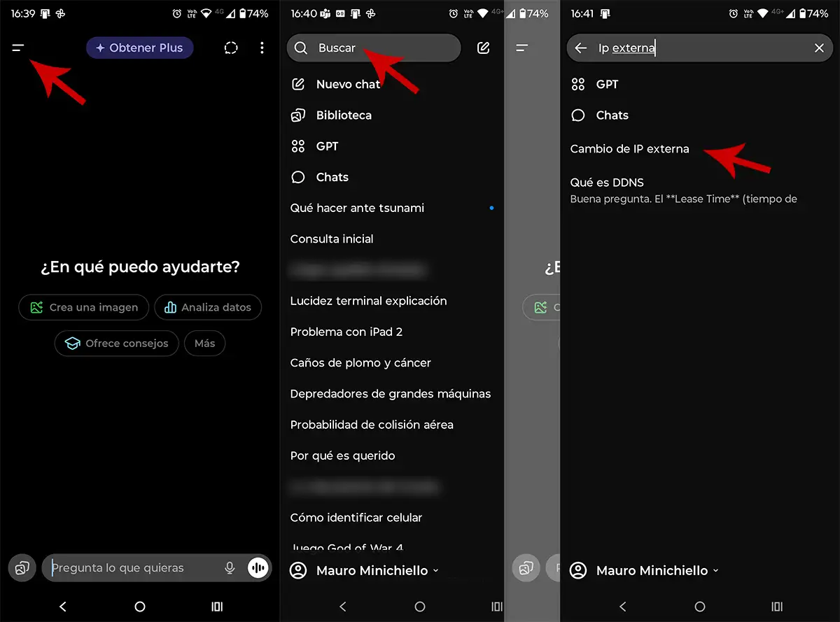Expand account chevron in search results screen
This screenshot has height=622, width=840.
tap(715, 571)
